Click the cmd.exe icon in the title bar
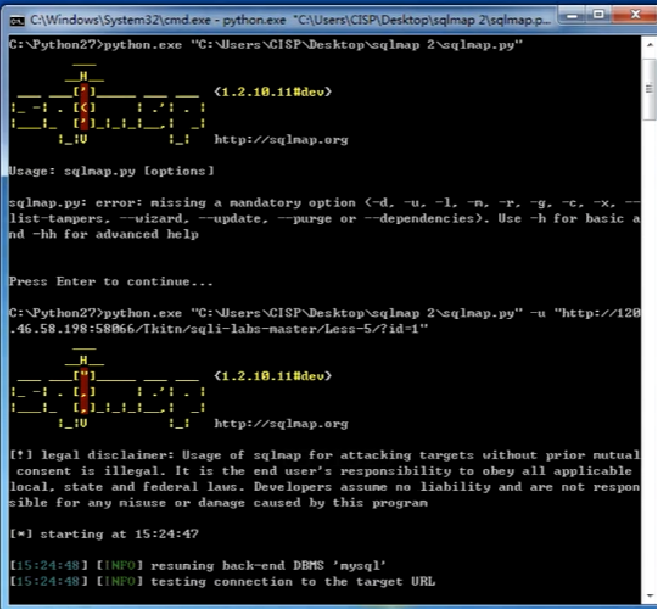Image resolution: width=657 pixels, height=609 pixels. [17, 20]
